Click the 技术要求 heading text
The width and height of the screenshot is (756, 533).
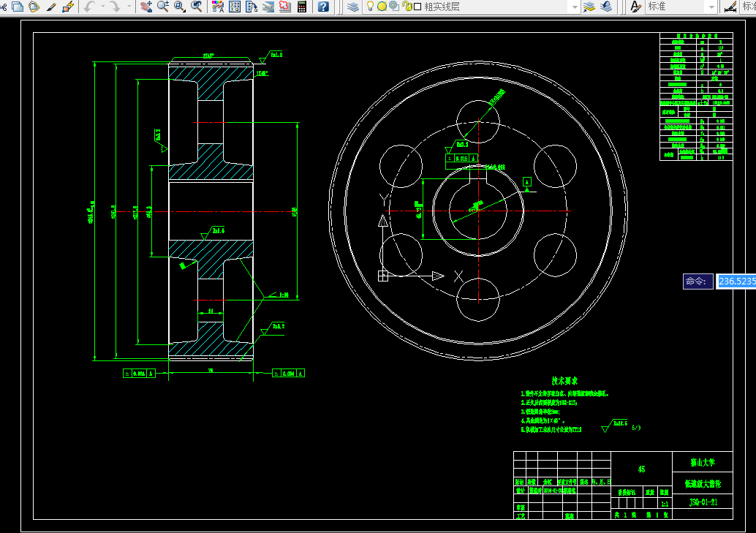point(564,381)
